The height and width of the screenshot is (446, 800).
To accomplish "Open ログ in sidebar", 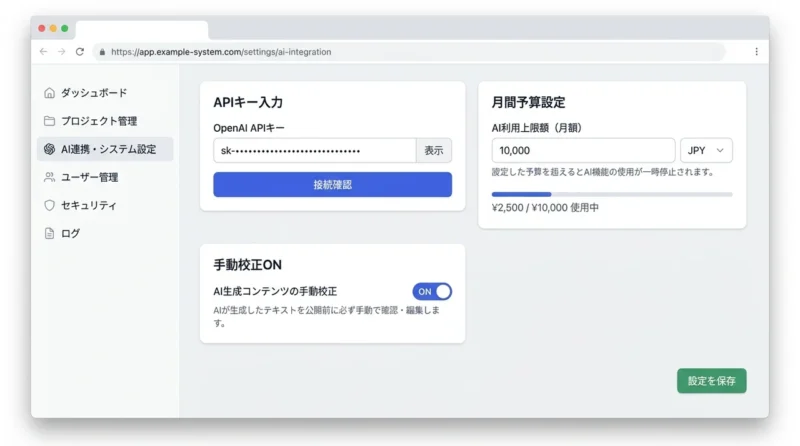I will coord(105,233).
